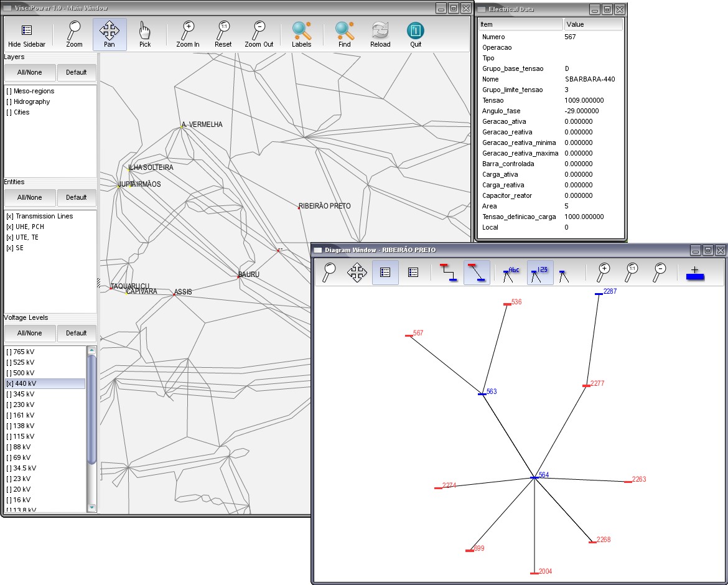Image resolution: width=728 pixels, height=585 pixels.
Task: Select the Zoom tool in main window
Action: click(74, 34)
